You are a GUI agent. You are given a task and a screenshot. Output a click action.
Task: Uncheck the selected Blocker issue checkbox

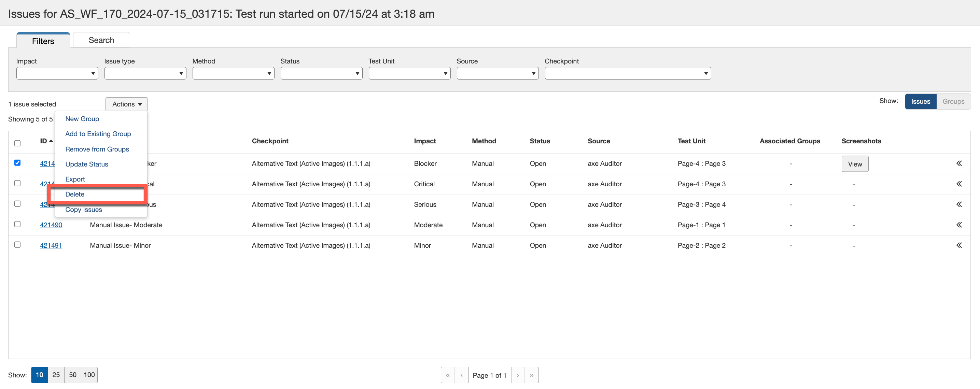tap(17, 163)
